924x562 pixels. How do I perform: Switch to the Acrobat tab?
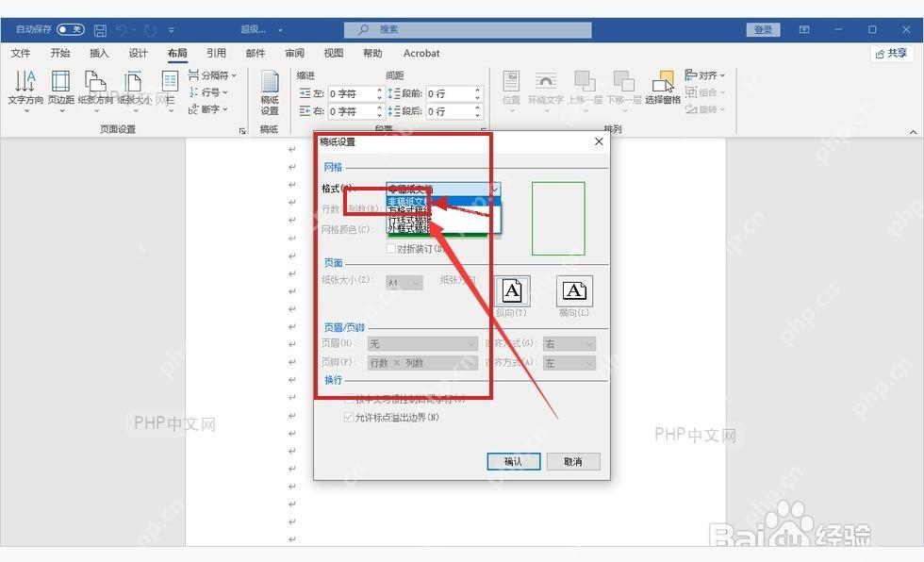421,53
